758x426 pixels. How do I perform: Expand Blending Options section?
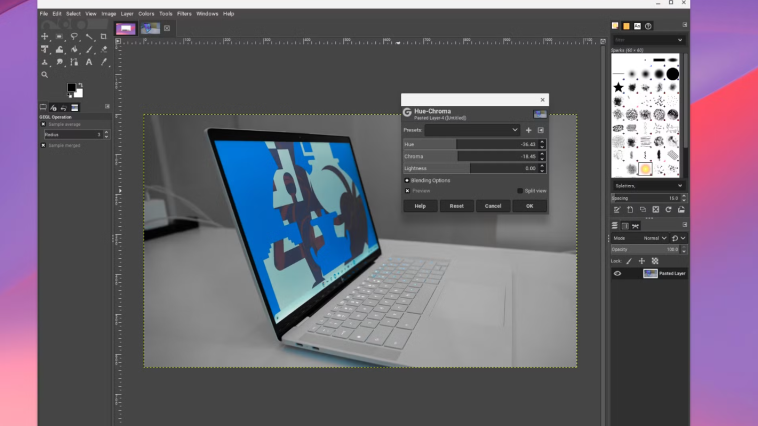coord(407,180)
